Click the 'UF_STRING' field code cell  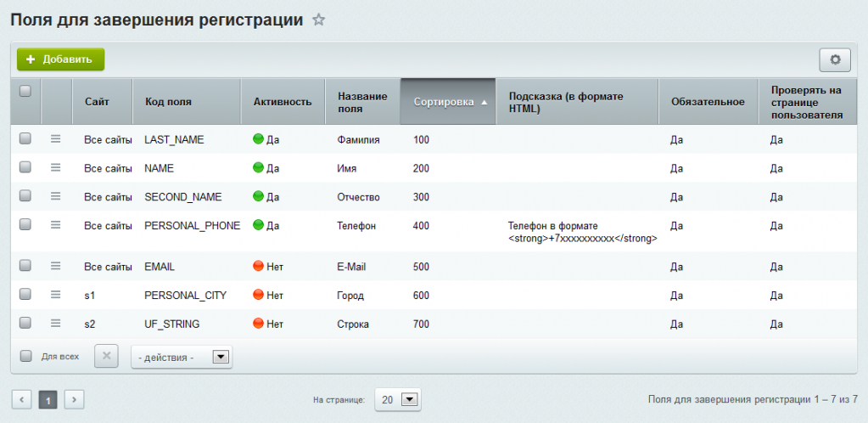click(x=171, y=324)
